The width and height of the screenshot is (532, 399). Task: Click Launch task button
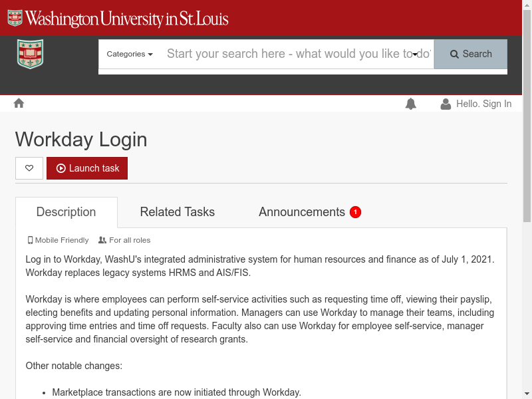coord(87,168)
